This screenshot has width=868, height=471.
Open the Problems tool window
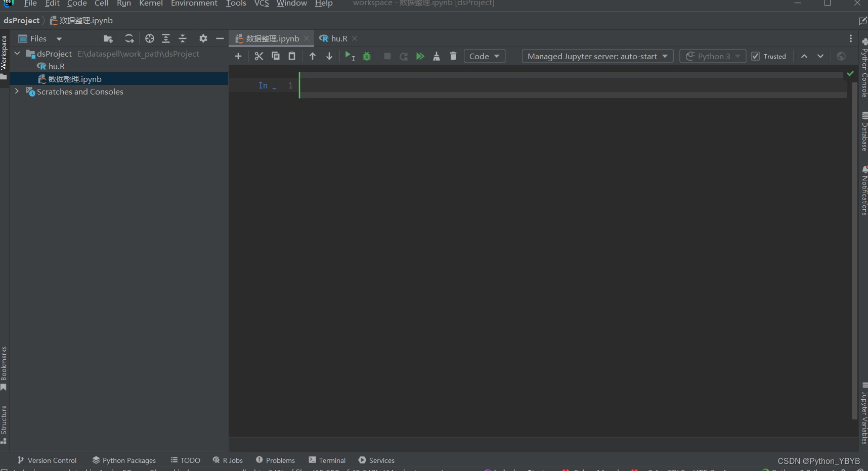coord(275,460)
